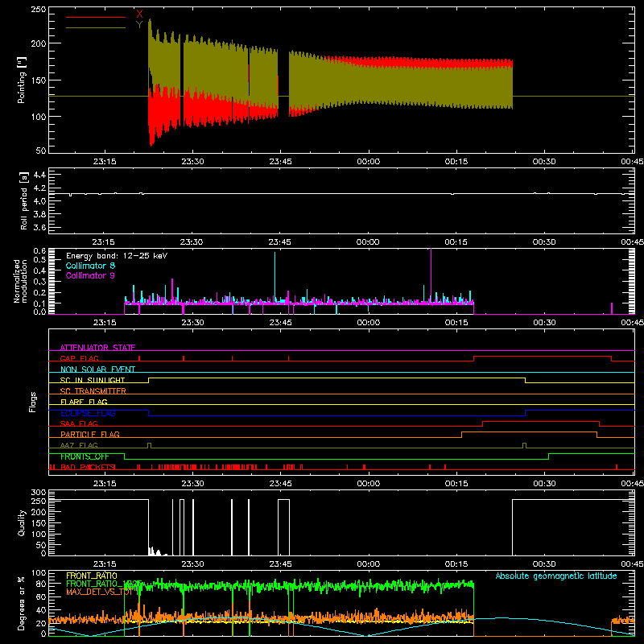Click the 'PARTICLE_FLAG' label
Image resolution: width=644 pixels, height=644 pixels.
90,434
